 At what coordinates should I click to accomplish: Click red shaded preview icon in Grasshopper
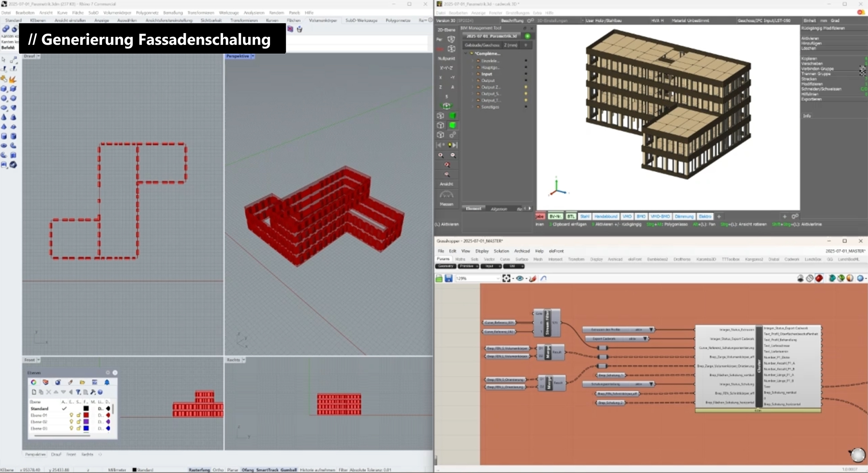[819, 278]
